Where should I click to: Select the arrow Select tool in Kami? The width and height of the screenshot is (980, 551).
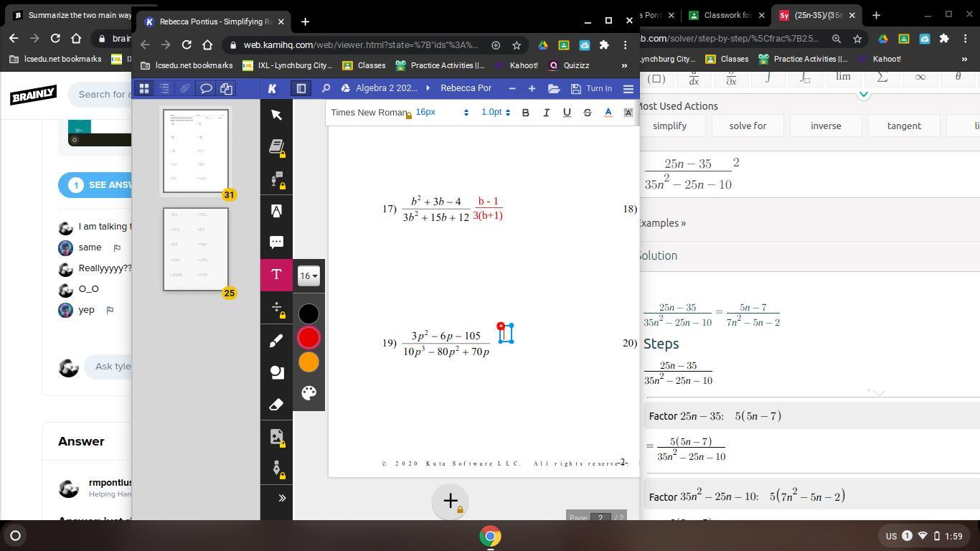(x=276, y=115)
